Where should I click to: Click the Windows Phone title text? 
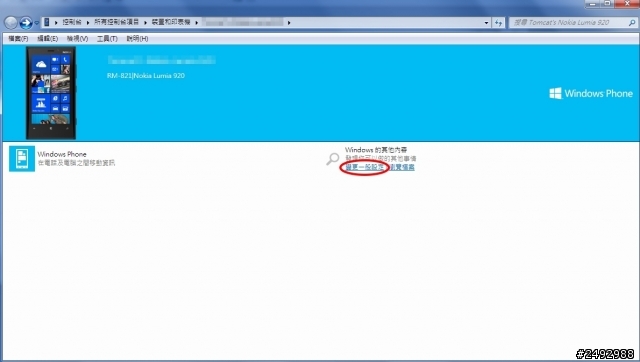tap(62, 154)
